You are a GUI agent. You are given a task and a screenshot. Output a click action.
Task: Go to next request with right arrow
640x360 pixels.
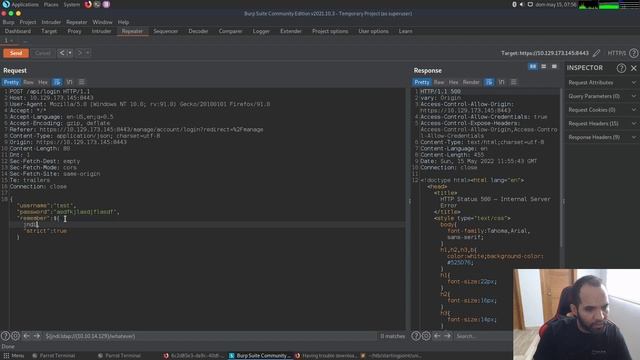click(x=80, y=53)
